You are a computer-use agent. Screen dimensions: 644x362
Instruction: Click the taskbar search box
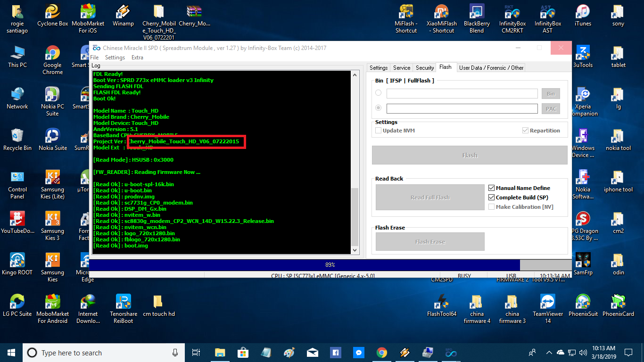point(103,353)
